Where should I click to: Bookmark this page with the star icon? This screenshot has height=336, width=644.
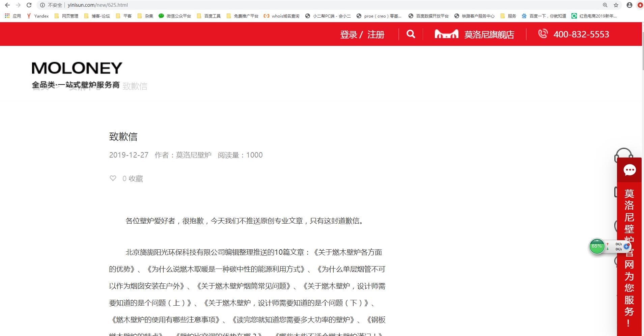coord(616,5)
